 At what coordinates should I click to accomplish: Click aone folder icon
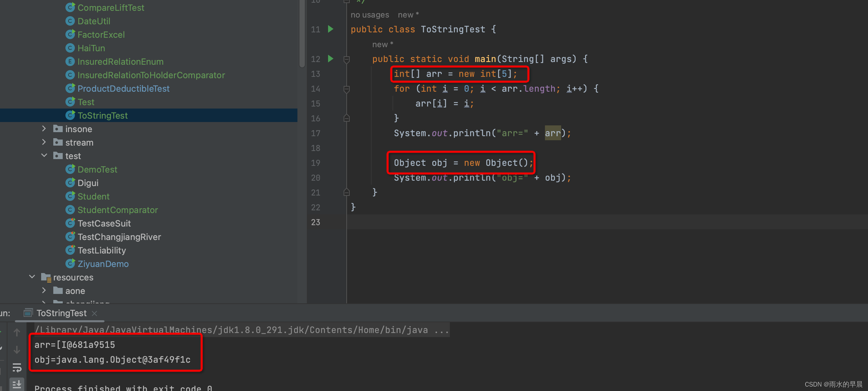(x=58, y=290)
